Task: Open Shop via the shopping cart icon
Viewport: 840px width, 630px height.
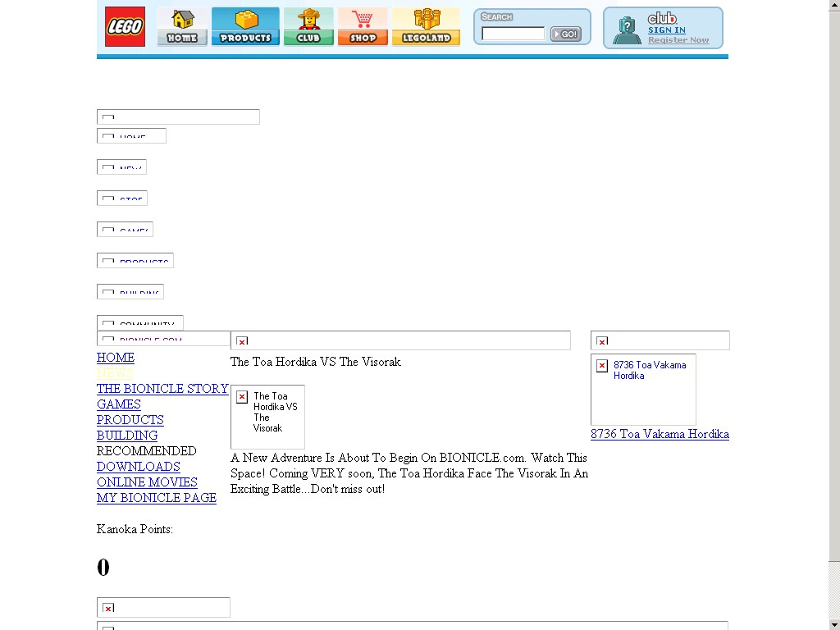Action: (x=363, y=25)
